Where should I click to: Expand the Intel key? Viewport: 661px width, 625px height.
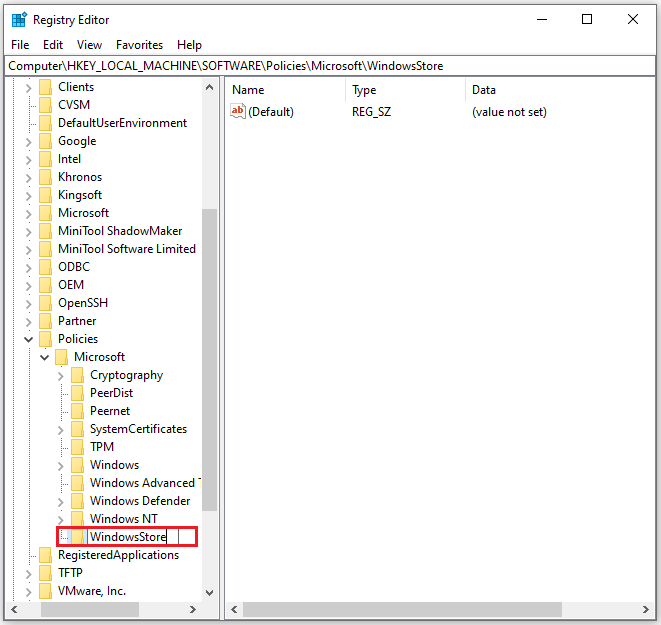[x=28, y=160]
